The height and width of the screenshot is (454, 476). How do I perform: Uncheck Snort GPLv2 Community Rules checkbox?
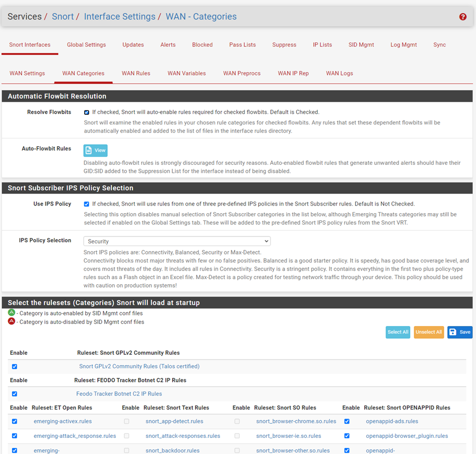coord(15,366)
